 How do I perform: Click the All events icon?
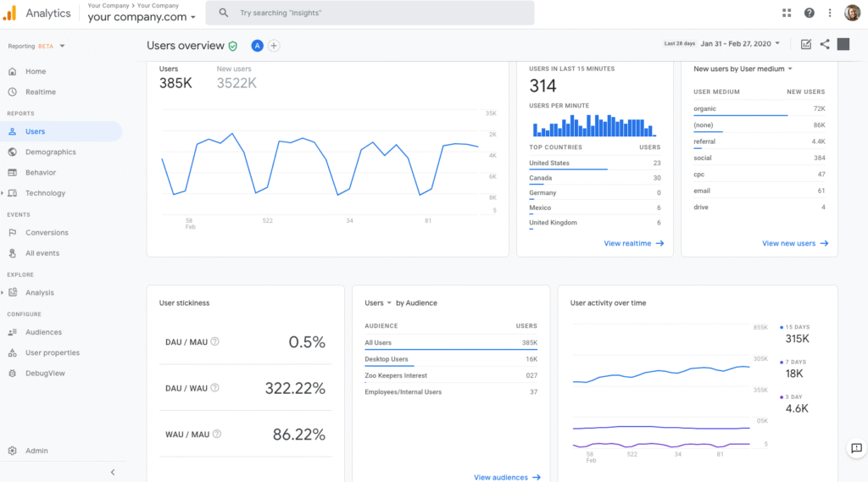click(x=13, y=253)
